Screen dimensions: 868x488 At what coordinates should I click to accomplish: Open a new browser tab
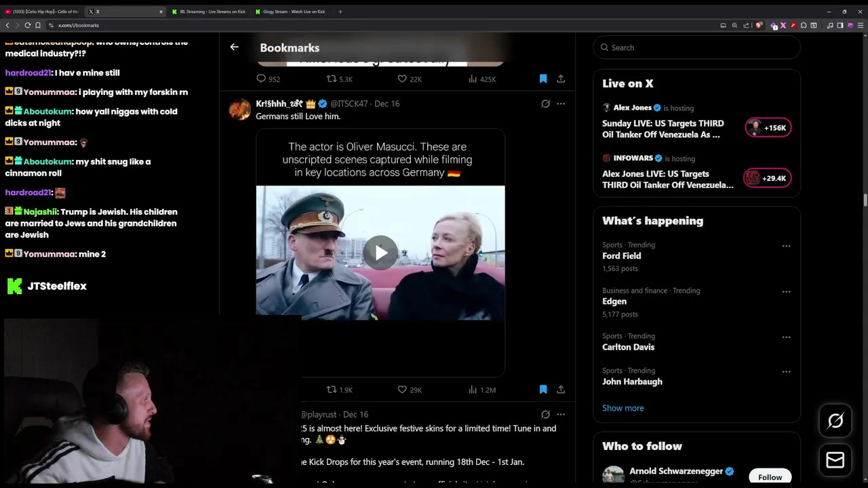[340, 12]
